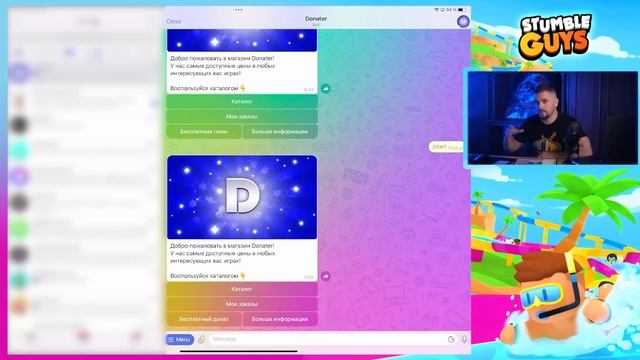Tap the sent /start message bubble

point(446,147)
